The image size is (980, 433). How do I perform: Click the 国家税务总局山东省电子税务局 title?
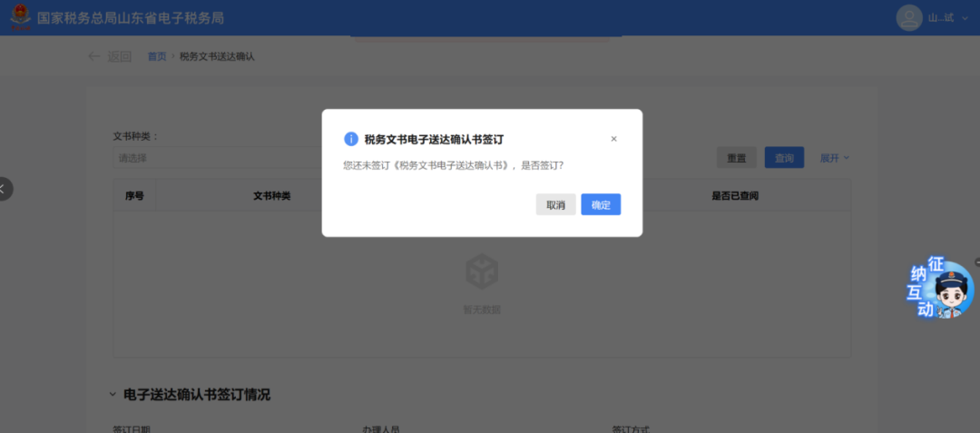click(130, 18)
